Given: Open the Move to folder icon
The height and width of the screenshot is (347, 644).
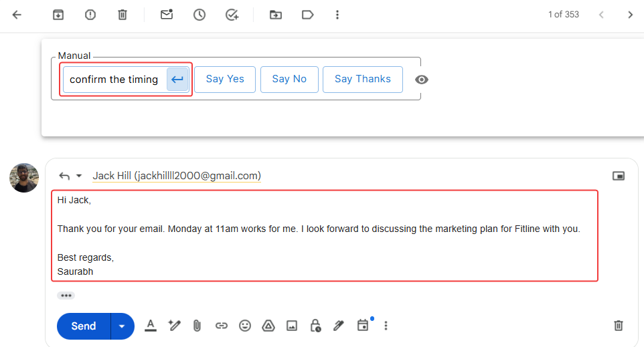Looking at the screenshot, I should pos(275,15).
